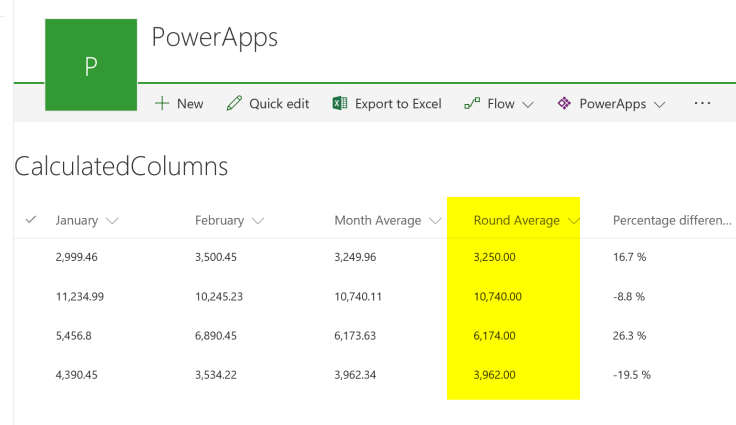Click the Flow icon in the toolbar
736x425 pixels.
472,104
